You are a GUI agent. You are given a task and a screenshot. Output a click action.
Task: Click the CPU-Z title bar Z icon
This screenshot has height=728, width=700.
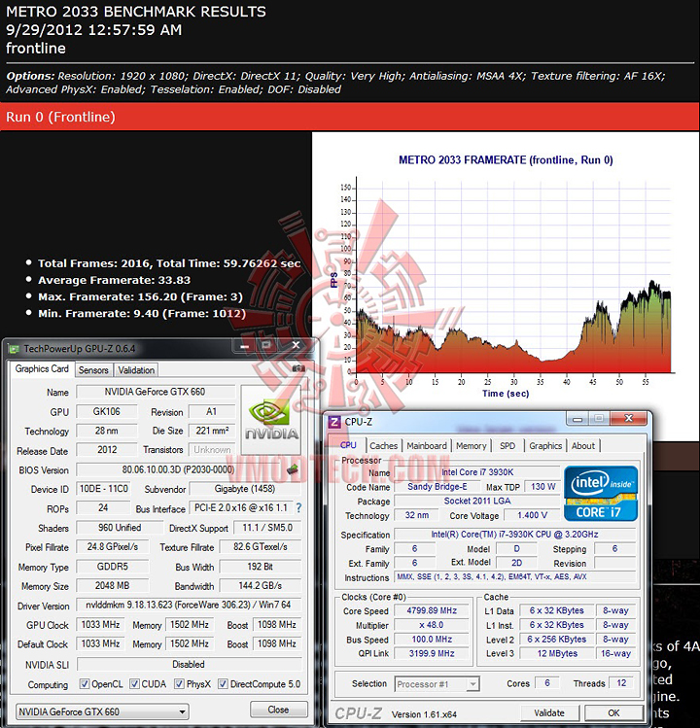(x=334, y=422)
